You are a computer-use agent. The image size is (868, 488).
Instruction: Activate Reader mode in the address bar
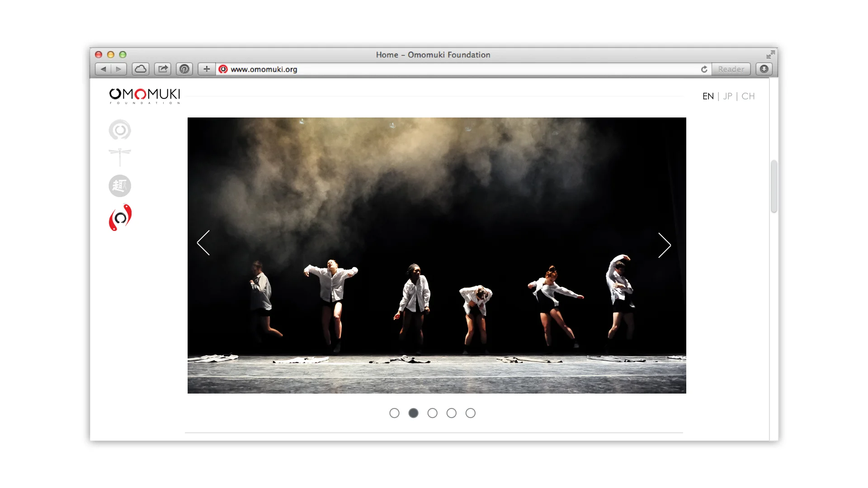tap(731, 69)
